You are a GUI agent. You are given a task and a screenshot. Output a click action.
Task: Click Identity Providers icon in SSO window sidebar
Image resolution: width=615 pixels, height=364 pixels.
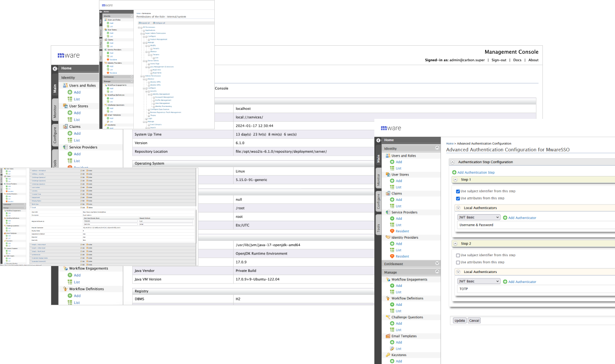tap(387, 238)
